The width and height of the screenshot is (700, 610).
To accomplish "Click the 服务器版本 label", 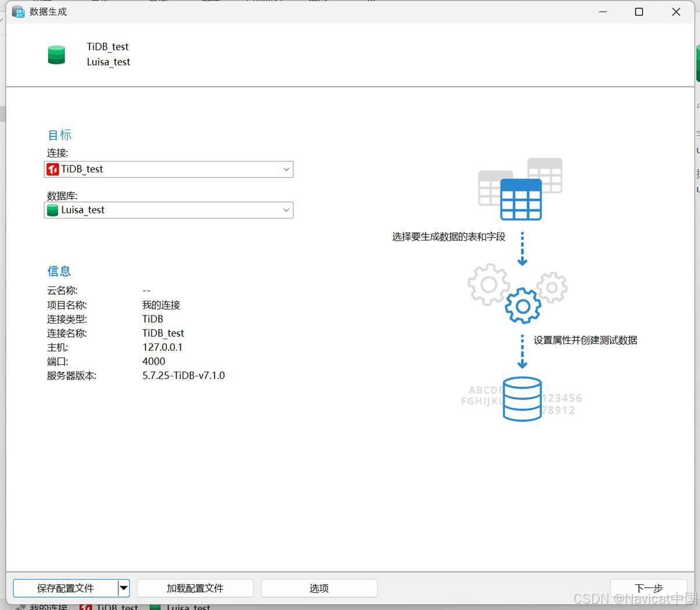I will click(x=72, y=375).
